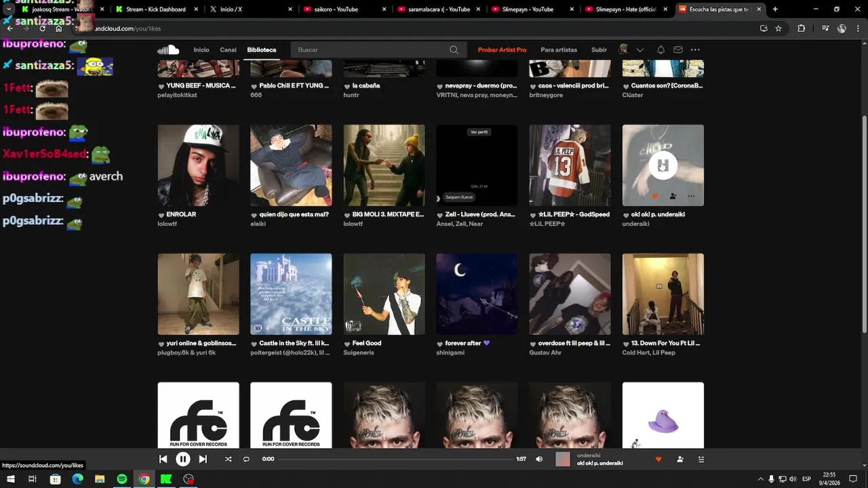Open Spotify from the taskbar

[x=122, y=479]
